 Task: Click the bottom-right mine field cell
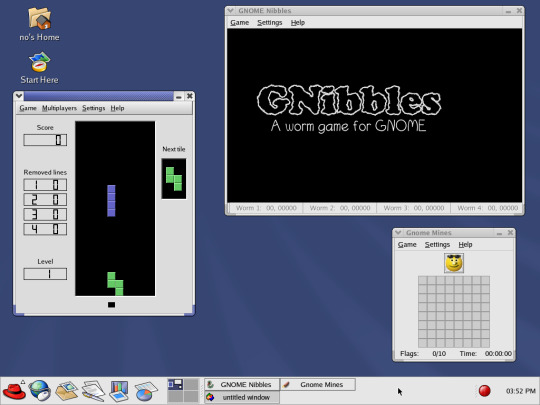485,343
